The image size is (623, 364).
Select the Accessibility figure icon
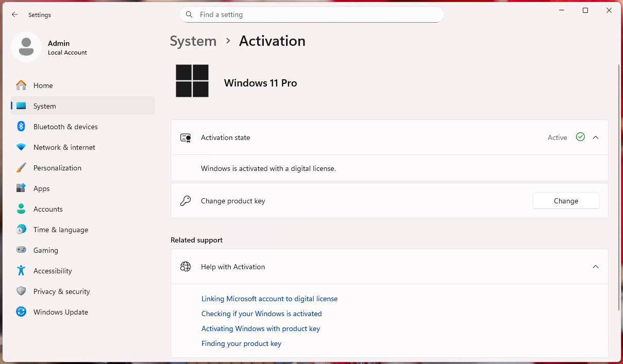(x=21, y=271)
